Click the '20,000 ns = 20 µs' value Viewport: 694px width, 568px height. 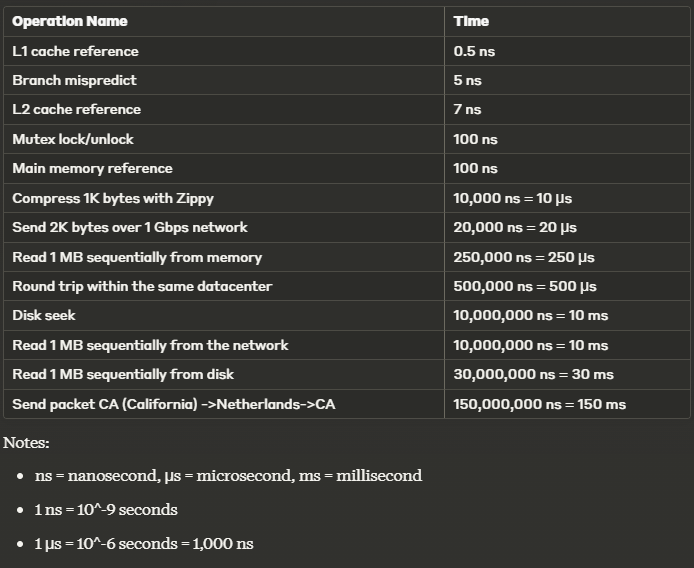click(x=515, y=228)
